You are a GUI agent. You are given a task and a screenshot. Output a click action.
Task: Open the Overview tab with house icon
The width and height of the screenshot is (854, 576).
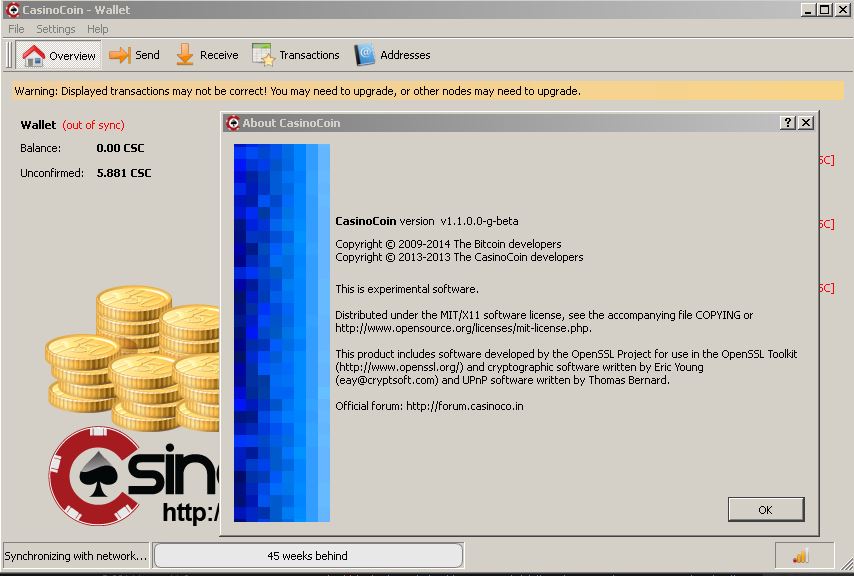[x=59, y=55]
